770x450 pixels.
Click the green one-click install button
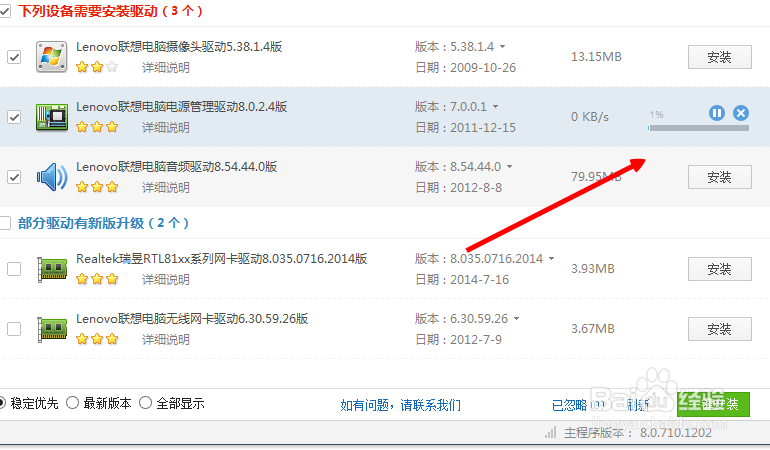(713, 404)
